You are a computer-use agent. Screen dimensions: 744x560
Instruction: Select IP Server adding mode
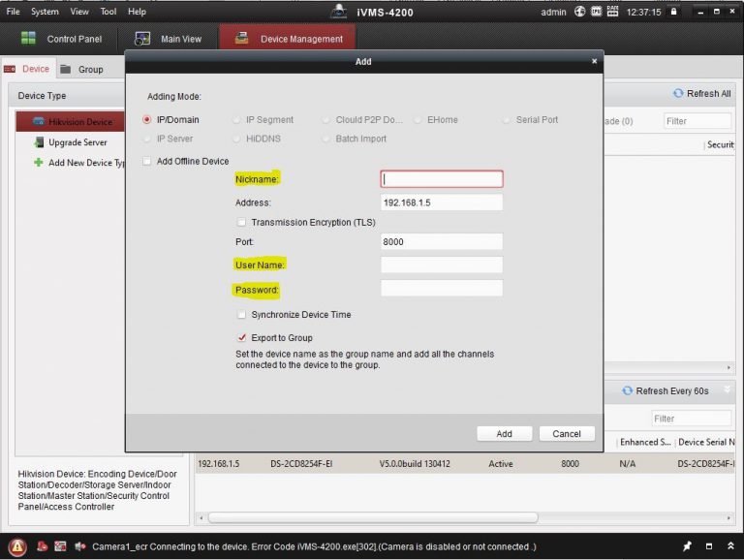click(147, 139)
